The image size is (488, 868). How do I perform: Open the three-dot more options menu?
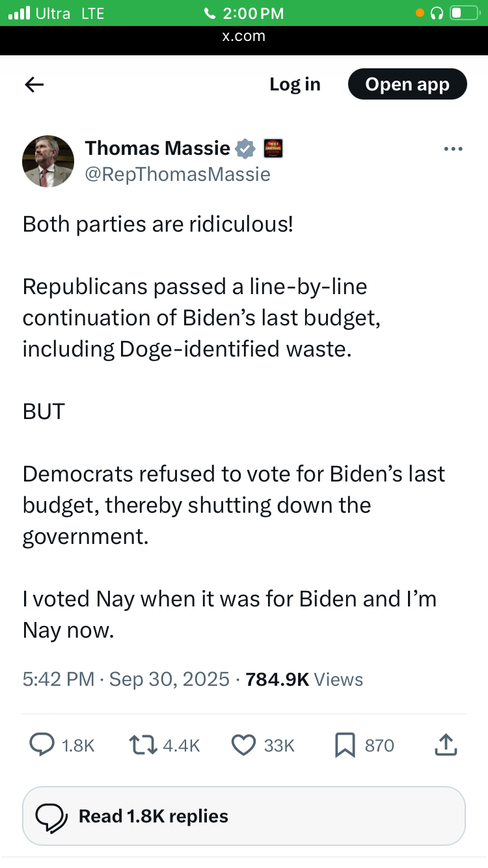pos(453,149)
